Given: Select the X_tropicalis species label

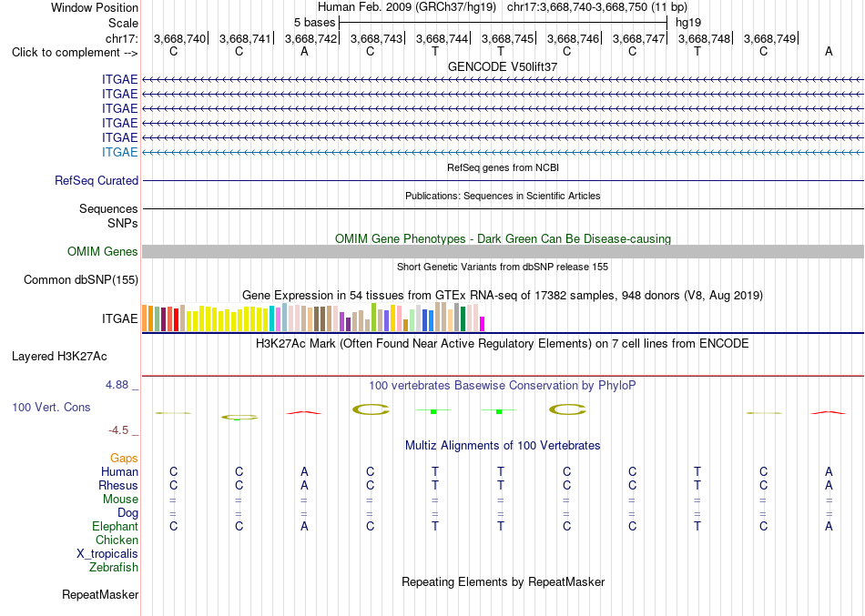Looking at the screenshot, I should (x=107, y=554).
